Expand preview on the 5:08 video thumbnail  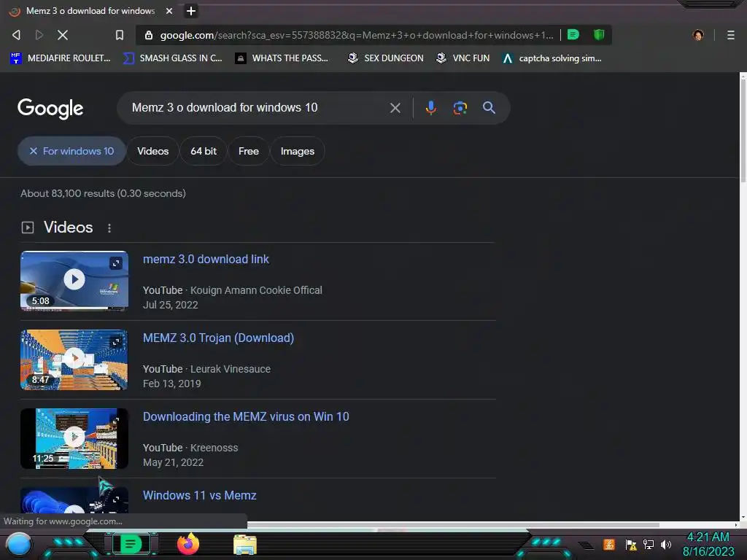[x=116, y=262]
